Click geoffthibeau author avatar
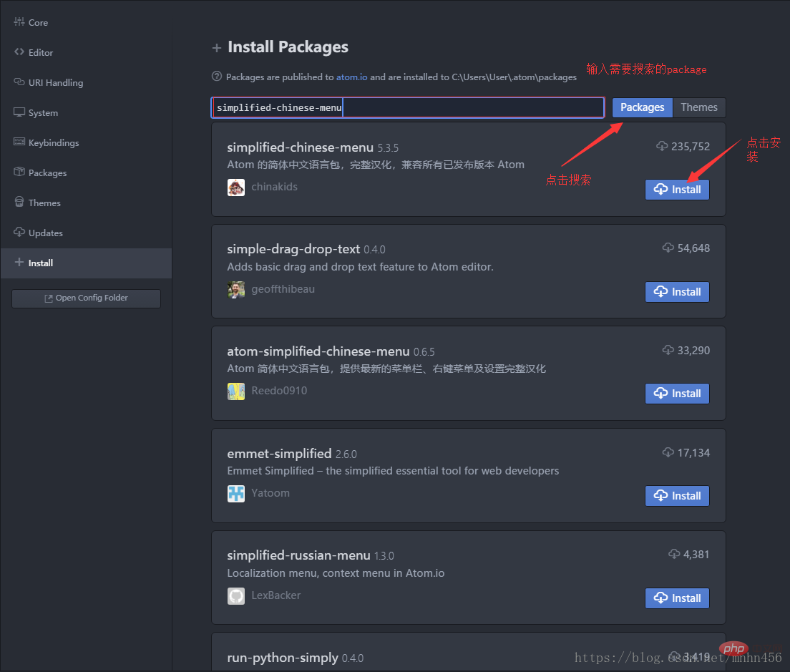This screenshot has height=672, width=790. pos(236,290)
